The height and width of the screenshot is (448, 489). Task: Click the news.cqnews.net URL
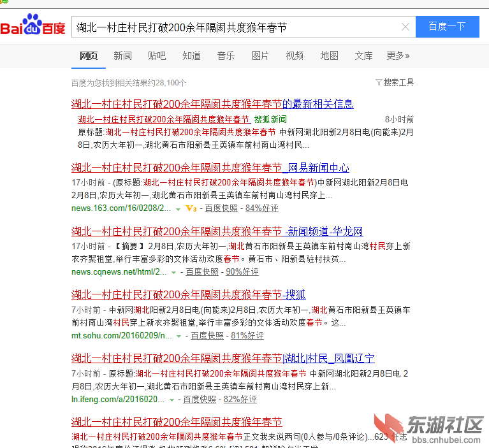tap(119, 271)
